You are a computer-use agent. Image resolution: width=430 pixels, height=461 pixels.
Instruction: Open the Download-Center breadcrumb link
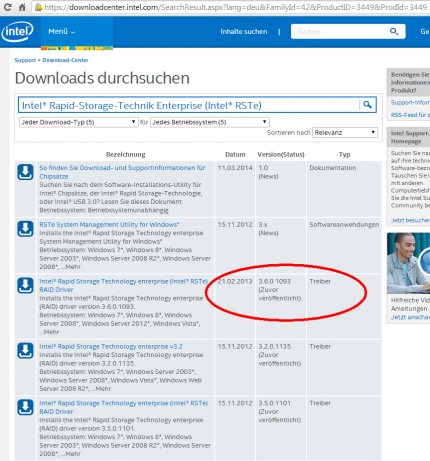pyautogui.click(x=65, y=60)
